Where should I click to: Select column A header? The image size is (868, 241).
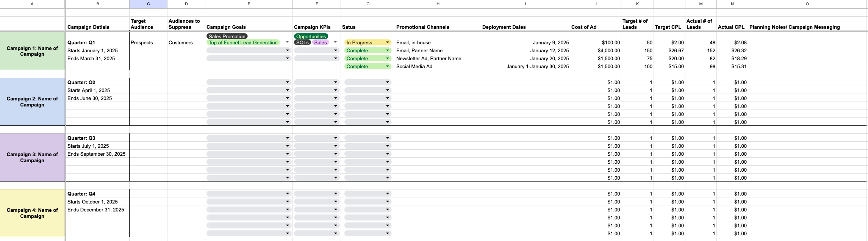coord(32,4)
